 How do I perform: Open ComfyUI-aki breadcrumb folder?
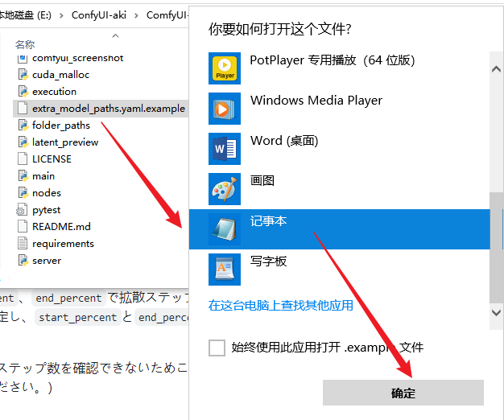99,15
